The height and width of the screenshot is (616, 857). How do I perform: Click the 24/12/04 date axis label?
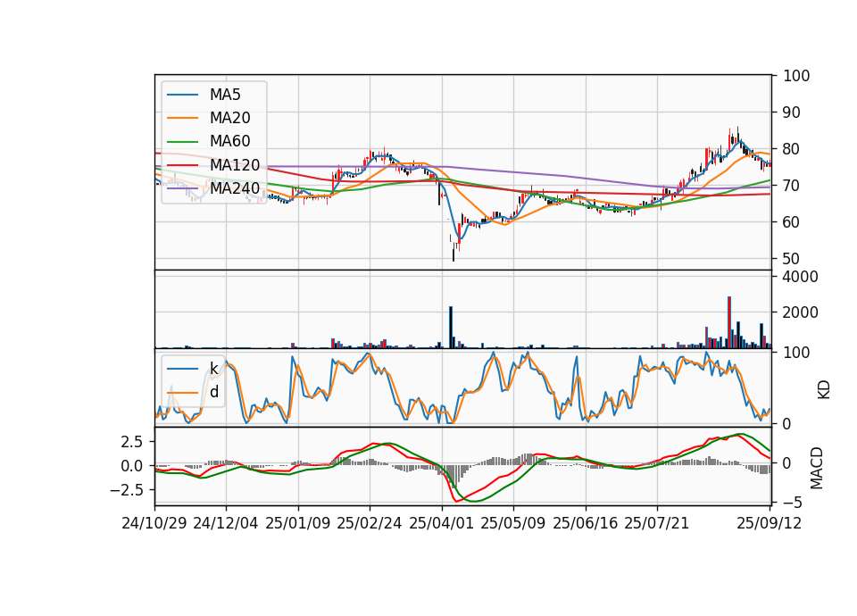pyautogui.click(x=226, y=523)
